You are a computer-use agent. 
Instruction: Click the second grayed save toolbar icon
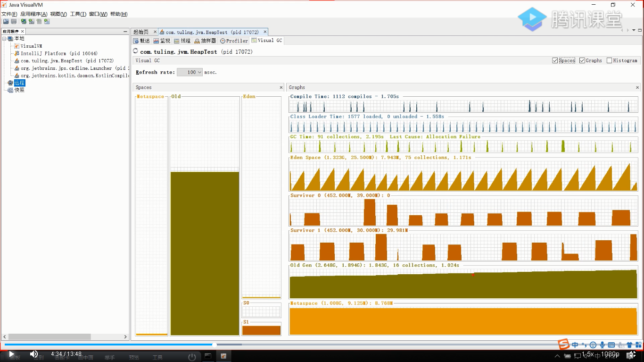(x=14, y=21)
